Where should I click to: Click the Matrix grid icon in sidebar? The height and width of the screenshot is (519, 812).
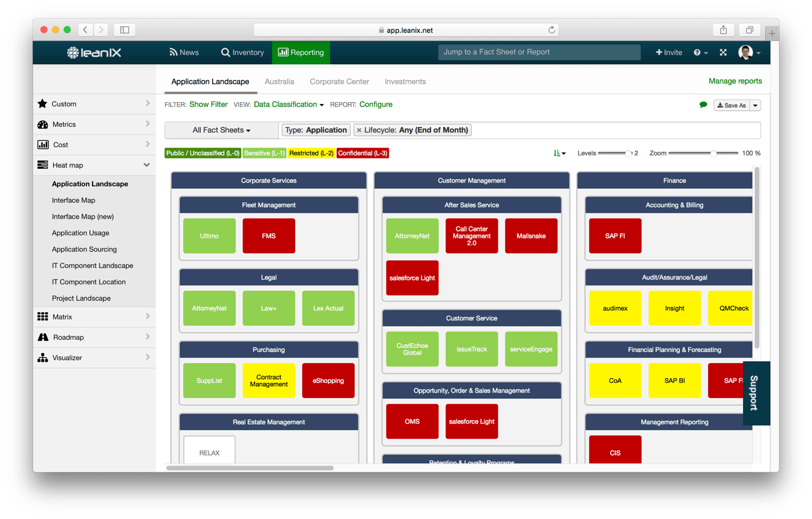(x=42, y=317)
